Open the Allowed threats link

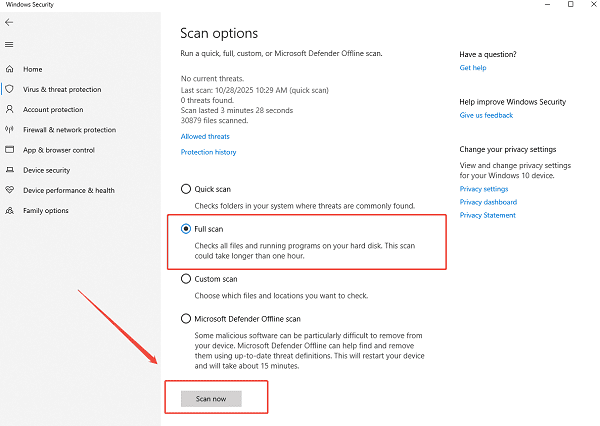point(205,136)
